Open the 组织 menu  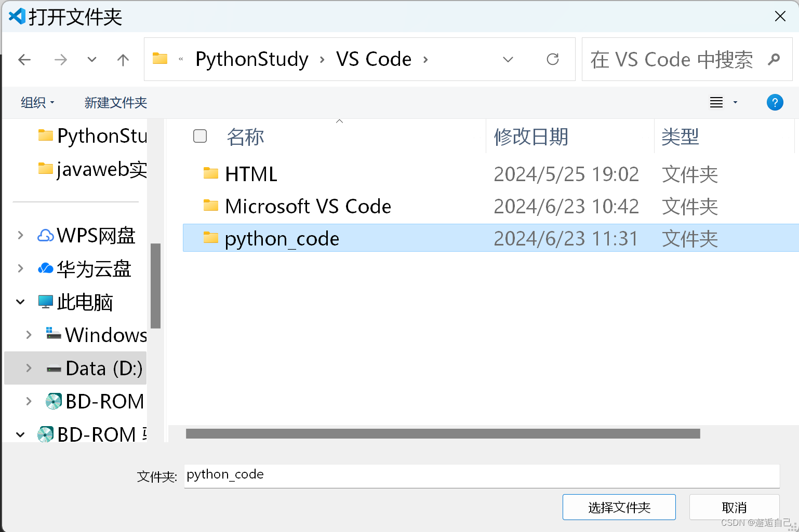[x=37, y=103]
